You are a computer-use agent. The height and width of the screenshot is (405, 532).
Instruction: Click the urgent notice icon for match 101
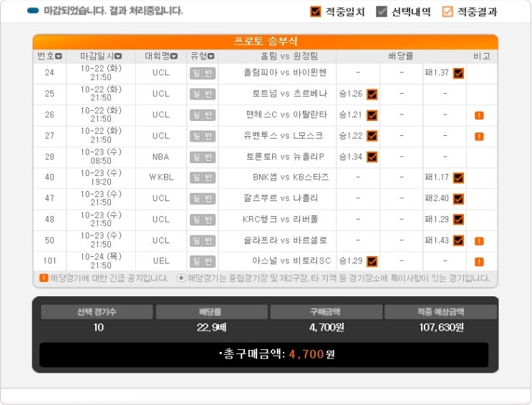click(479, 262)
